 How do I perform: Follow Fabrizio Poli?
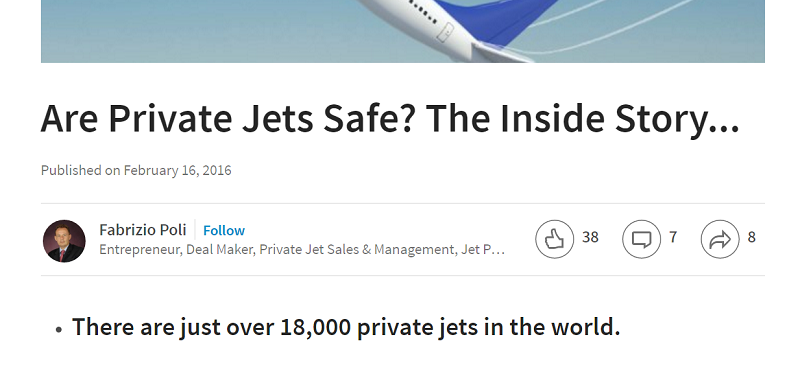tap(224, 231)
